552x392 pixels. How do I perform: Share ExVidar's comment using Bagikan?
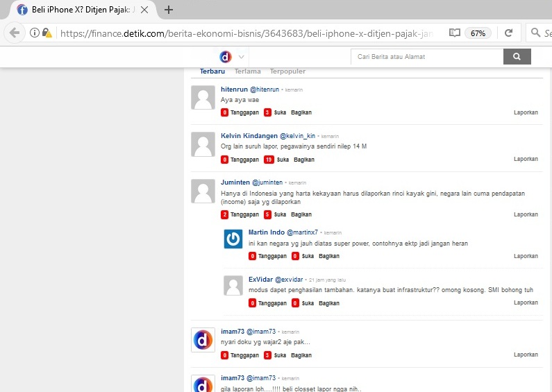(329, 303)
